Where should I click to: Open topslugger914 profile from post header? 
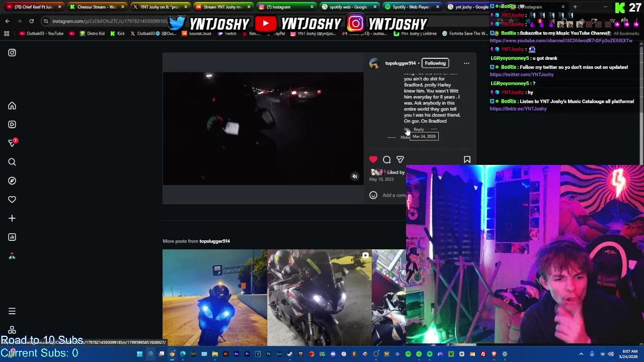(400, 63)
